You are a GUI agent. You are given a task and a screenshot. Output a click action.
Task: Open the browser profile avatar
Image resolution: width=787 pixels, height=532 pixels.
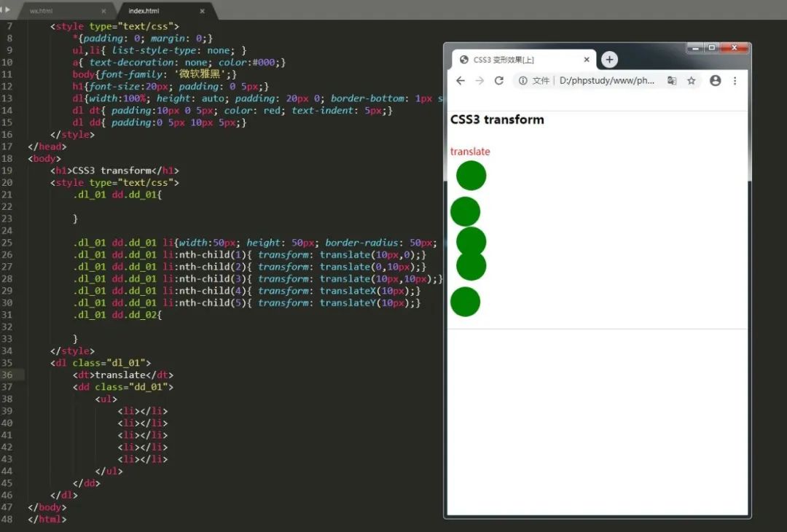[x=716, y=81]
